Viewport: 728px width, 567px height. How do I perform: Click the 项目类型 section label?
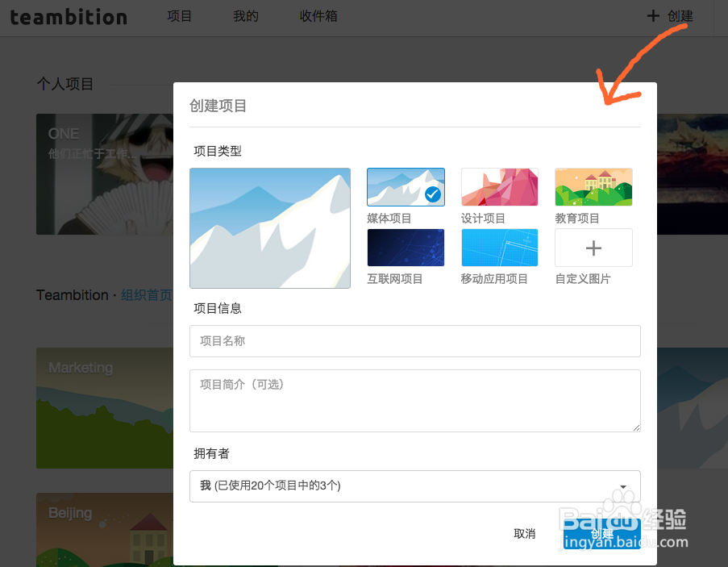coord(218,151)
